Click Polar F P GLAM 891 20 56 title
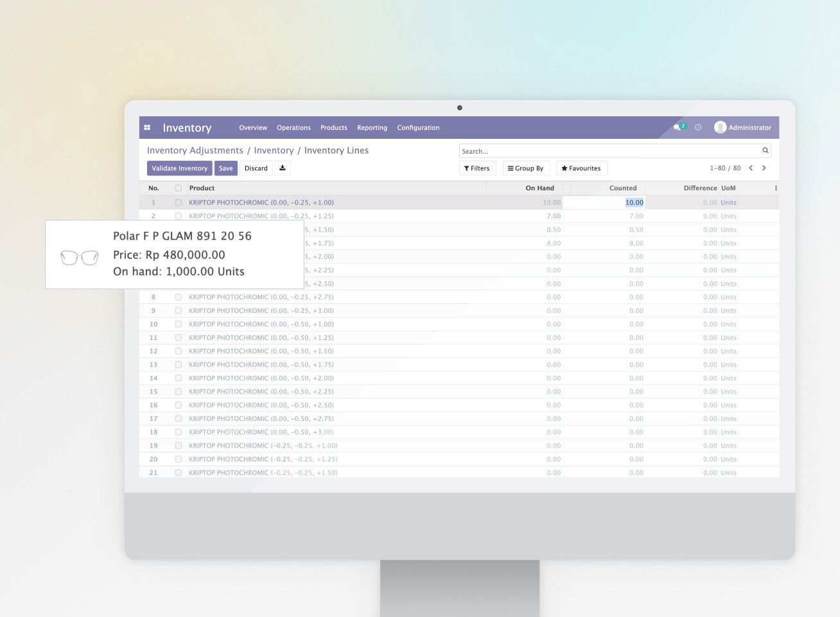The height and width of the screenshot is (617, 840). pos(182,236)
